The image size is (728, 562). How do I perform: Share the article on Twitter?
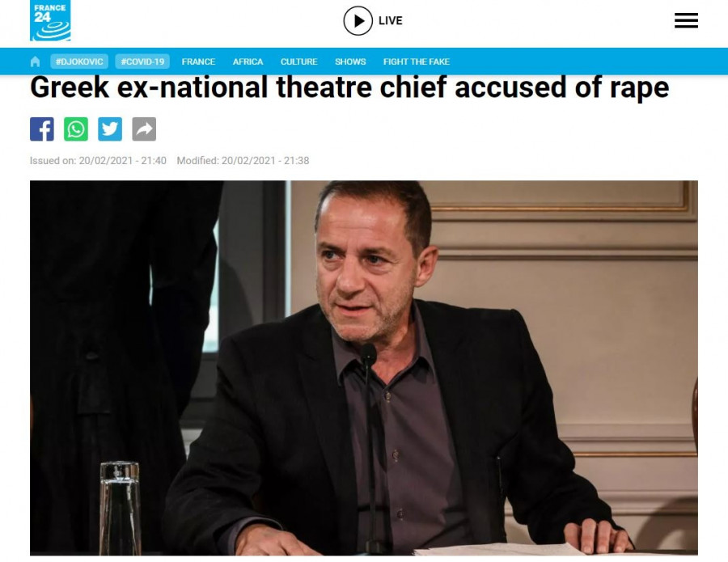[x=110, y=129]
